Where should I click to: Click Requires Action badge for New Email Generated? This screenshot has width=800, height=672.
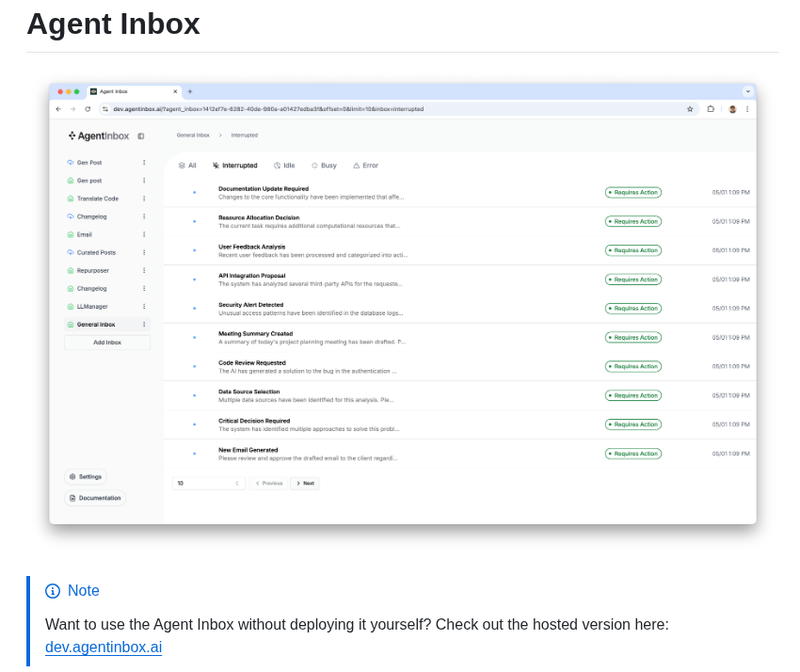point(633,454)
